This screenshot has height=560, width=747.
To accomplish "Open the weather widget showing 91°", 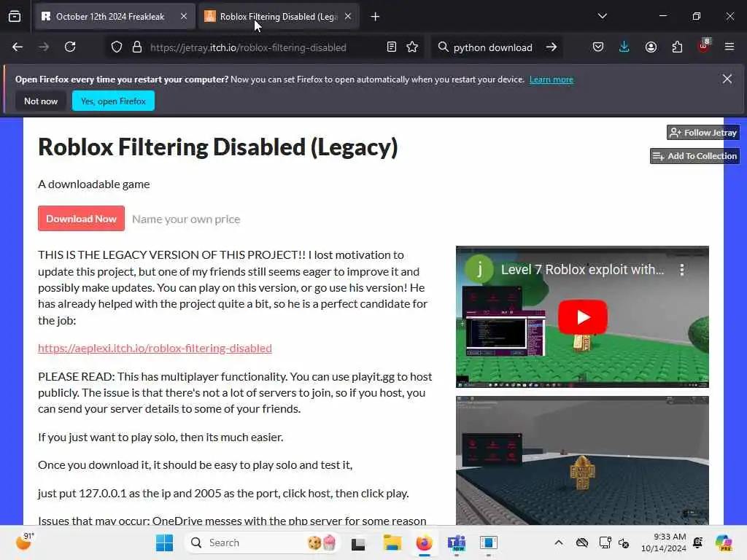I will [25, 542].
